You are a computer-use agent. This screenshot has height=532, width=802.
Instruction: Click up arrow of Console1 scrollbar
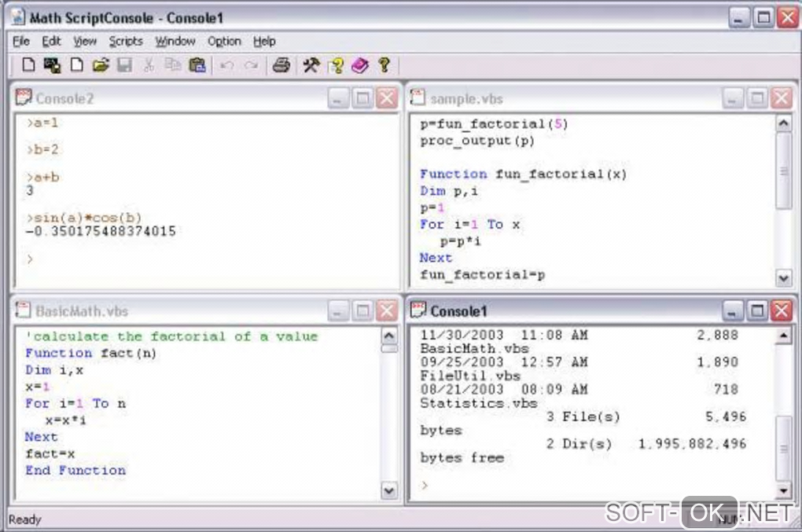(784, 336)
